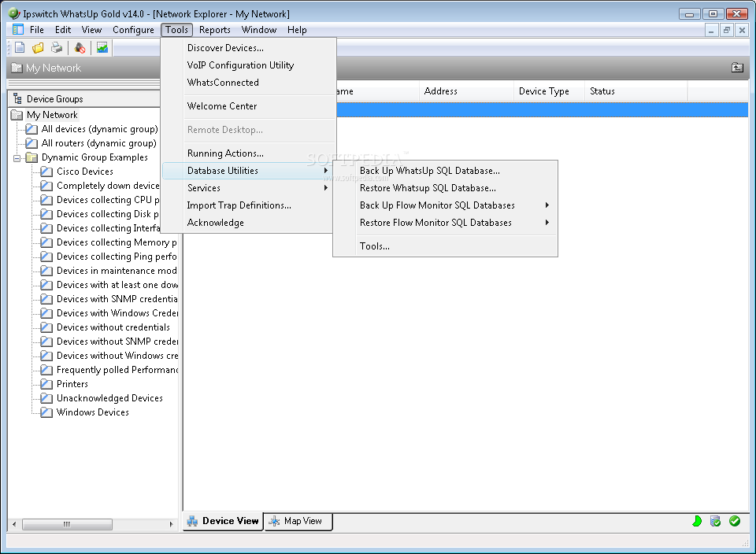The width and height of the screenshot is (756, 554).
Task: Click the tree scrollbar left arrow
Action: tap(14, 524)
